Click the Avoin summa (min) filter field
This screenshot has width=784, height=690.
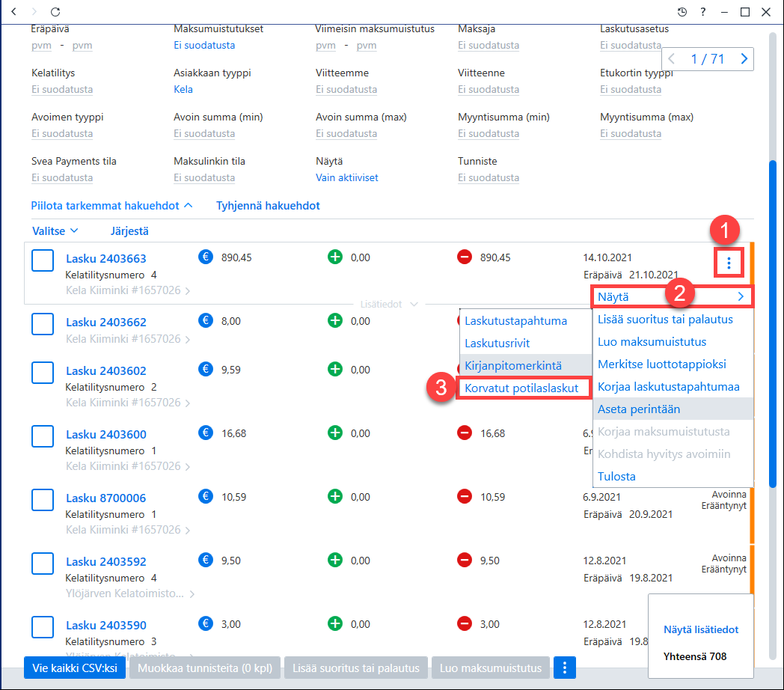point(204,134)
